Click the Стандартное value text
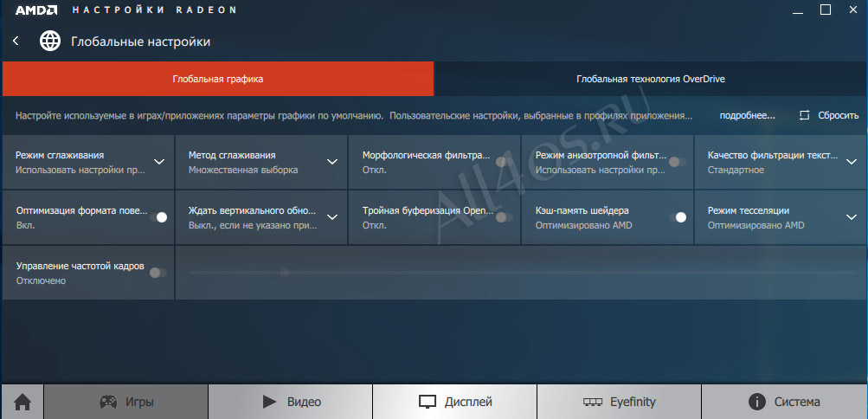This screenshot has width=868, height=419. [x=736, y=170]
